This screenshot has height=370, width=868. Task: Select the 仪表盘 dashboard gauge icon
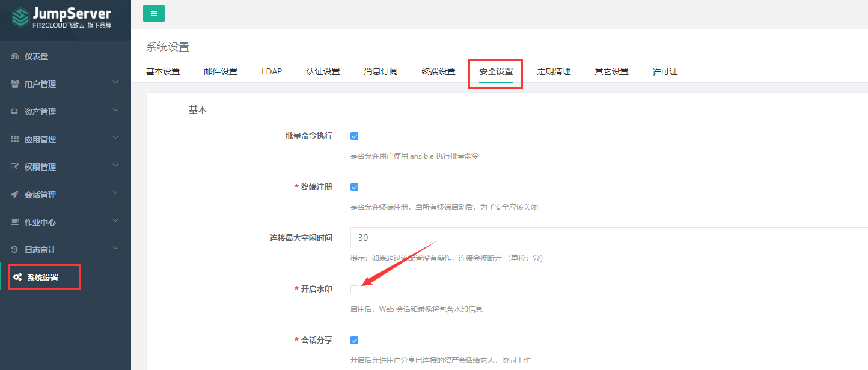[16, 56]
